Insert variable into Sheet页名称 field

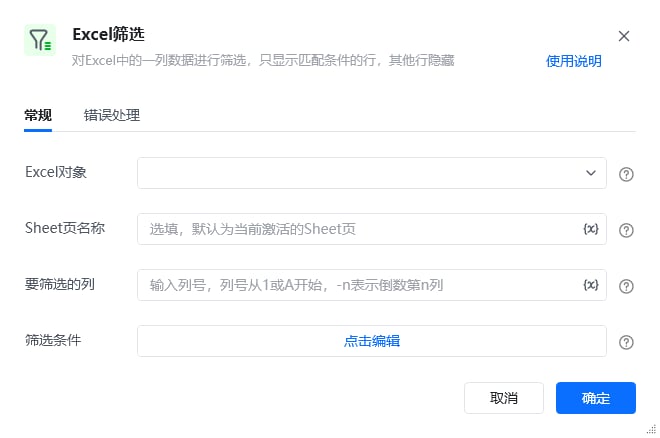tap(591, 229)
